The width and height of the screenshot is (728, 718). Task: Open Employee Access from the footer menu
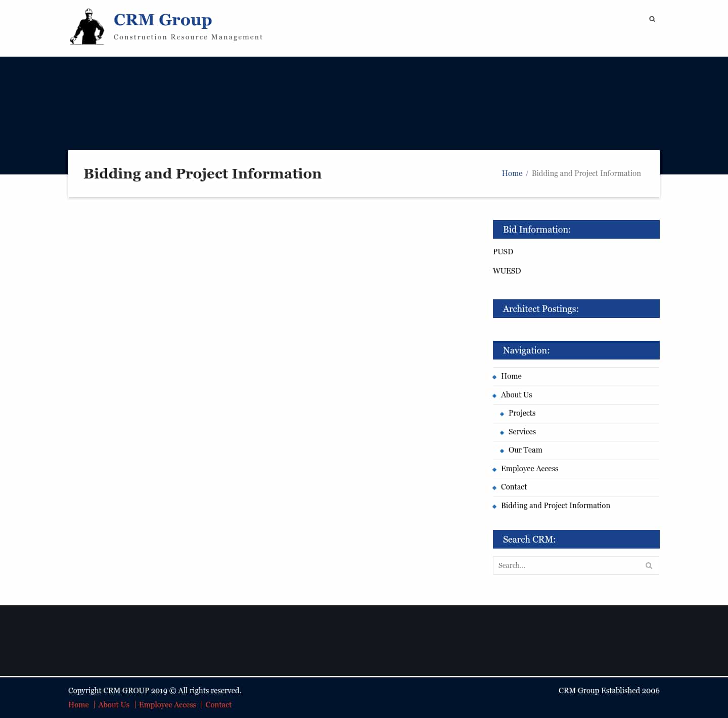point(167,704)
